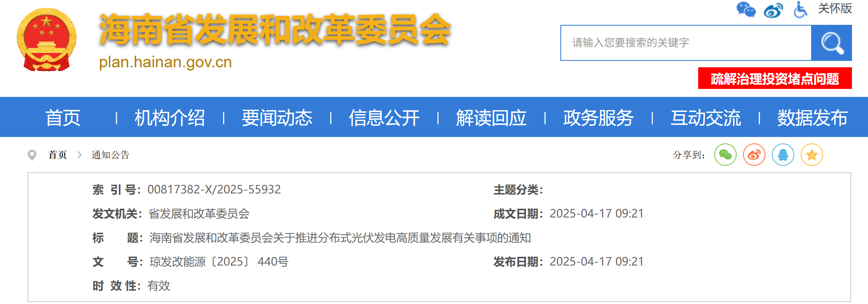The width and height of the screenshot is (868, 304).
Task: Click the 发布日期 value 2025-04-17 09:21
Action: click(x=596, y=262)
